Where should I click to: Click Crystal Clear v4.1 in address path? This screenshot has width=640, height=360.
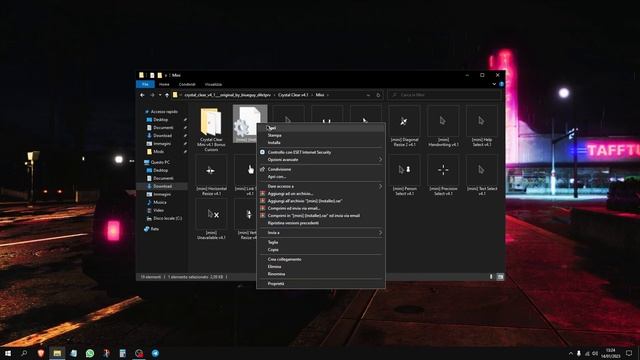click(293, 95)
